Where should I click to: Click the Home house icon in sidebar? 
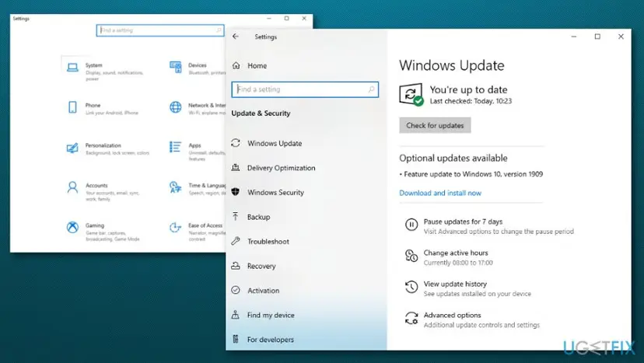click(x=236, y=65)
